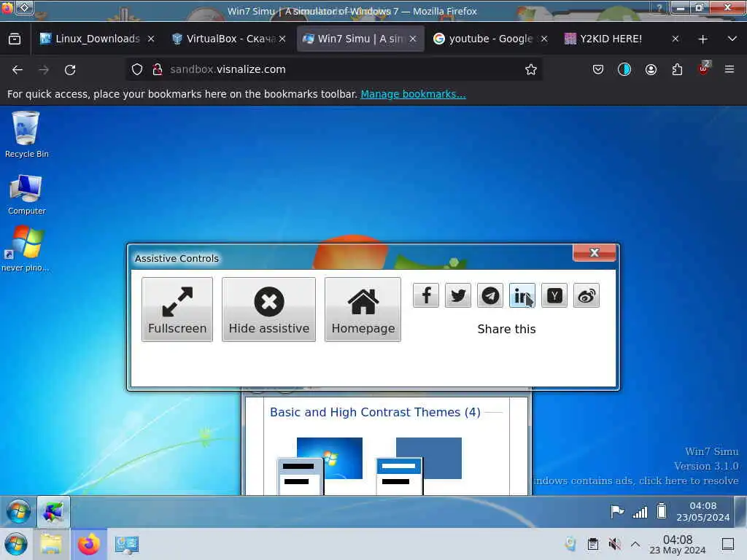Click the host clock showing 23 May 2024
The height and width of the screenshot is (560, 747).
pyautogui.click(x=678, y=544)
